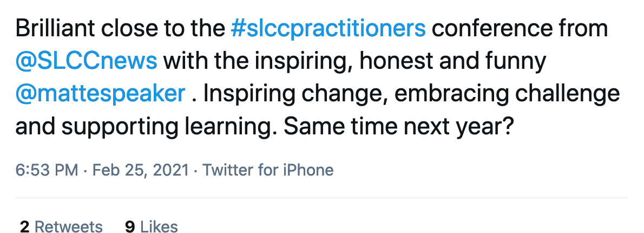Image resolution: width=644 pixels, height=233 pixels.
Task: Open the #slccpractitioners hashtag link
Action: 328,29
